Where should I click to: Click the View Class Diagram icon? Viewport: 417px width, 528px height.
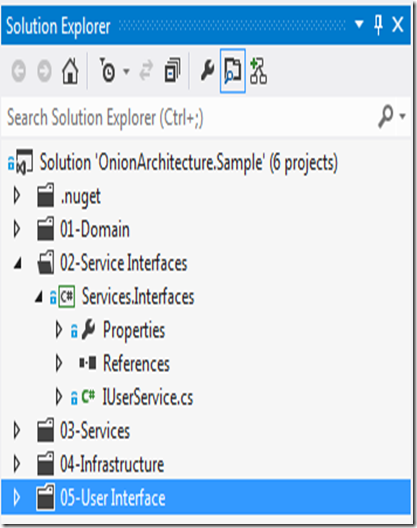tap(258, 70)
